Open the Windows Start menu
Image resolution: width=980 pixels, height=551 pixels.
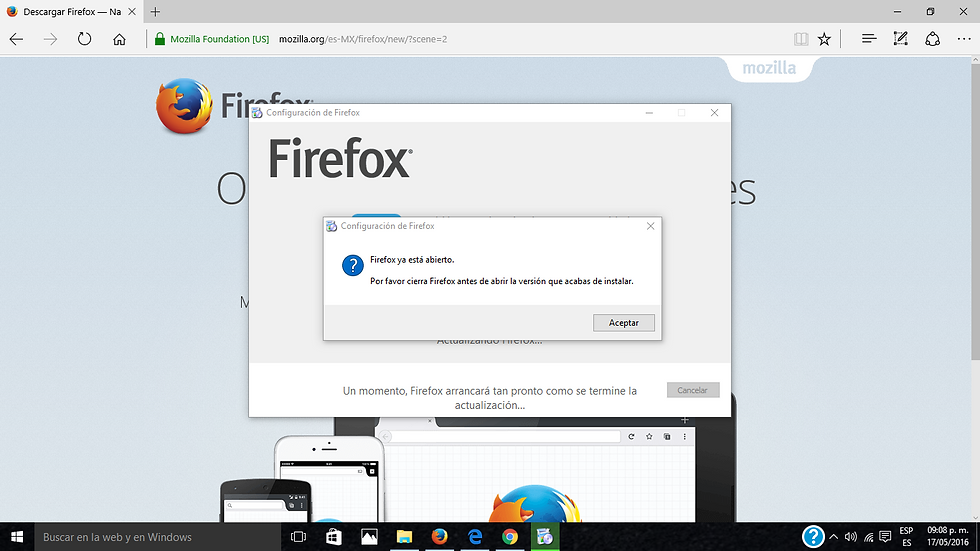point(17,537)
